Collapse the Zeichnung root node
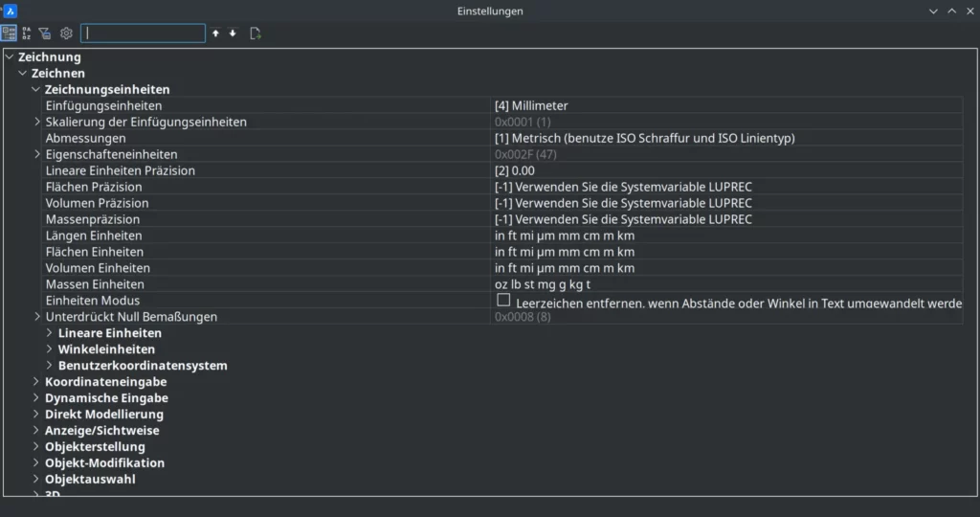This screenshot has height=517, width=980. [x=10, y=56]
